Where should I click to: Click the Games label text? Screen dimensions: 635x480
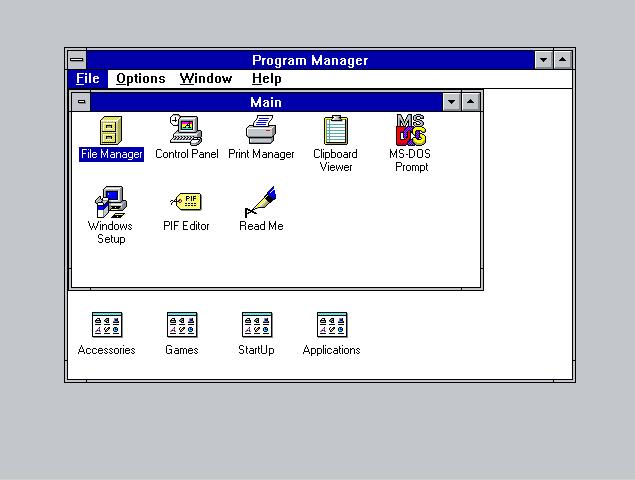click(x=182, y=350)
